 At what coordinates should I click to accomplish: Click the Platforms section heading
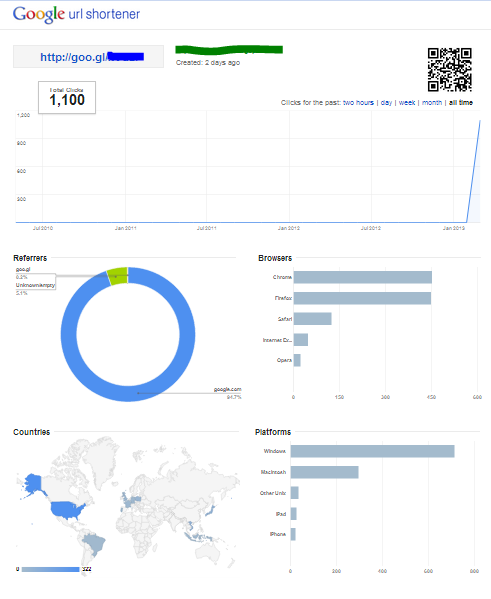(273, 432)
